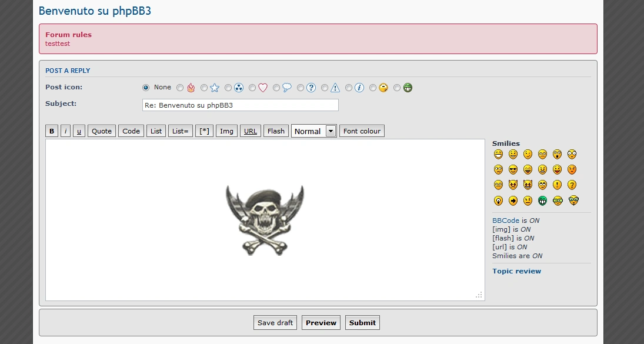The height and width of the screenshot is (344, 644).
Task: Apply underline with the u button
Action: pyautogui.click(x=79, y=131)
